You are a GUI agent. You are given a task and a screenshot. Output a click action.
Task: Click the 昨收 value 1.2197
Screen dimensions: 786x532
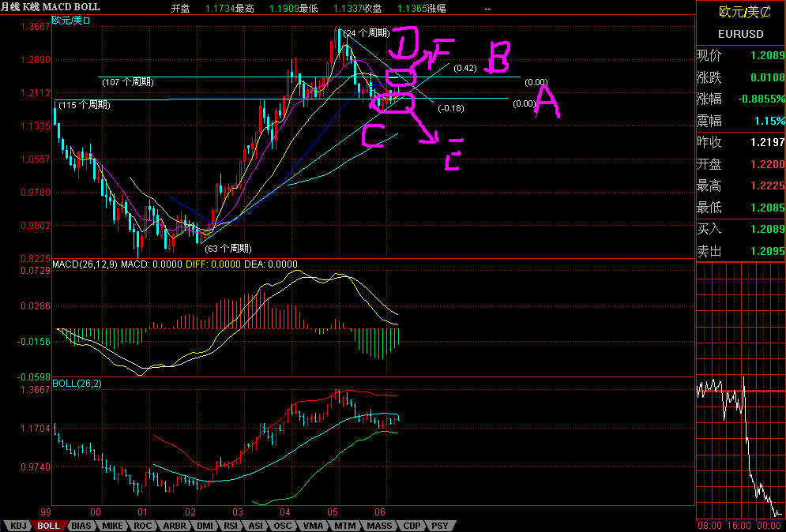pos(768,142)
